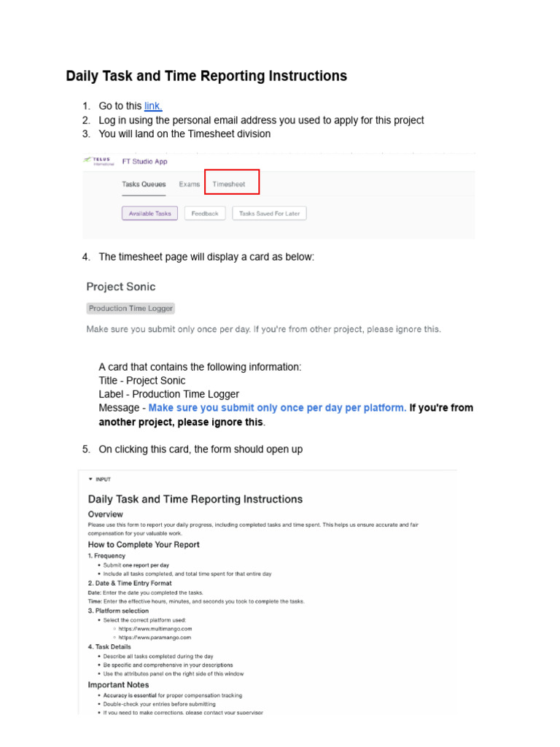This screenshot has width=560, height=747.
Task: Click the "How to Complete Your Report" heading
Action: click(144, 544)
